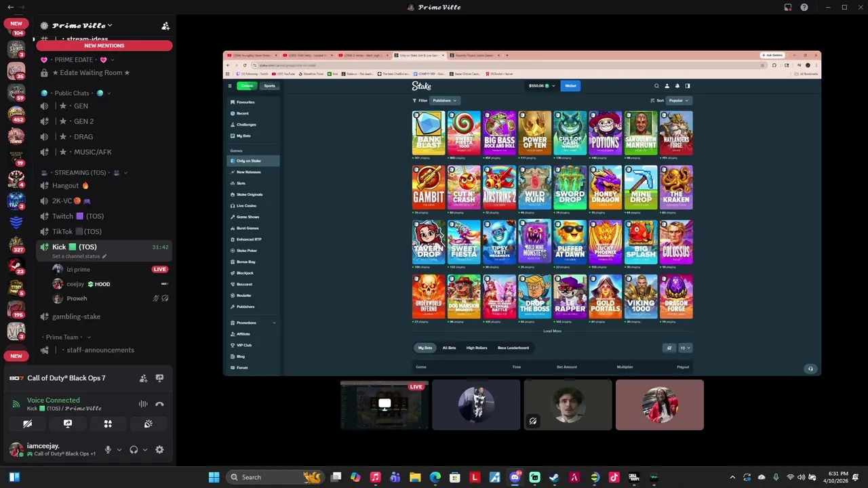The image size is (868, 488).
Task: Invite people to PrimeVille server
Action: click(165, 26)
